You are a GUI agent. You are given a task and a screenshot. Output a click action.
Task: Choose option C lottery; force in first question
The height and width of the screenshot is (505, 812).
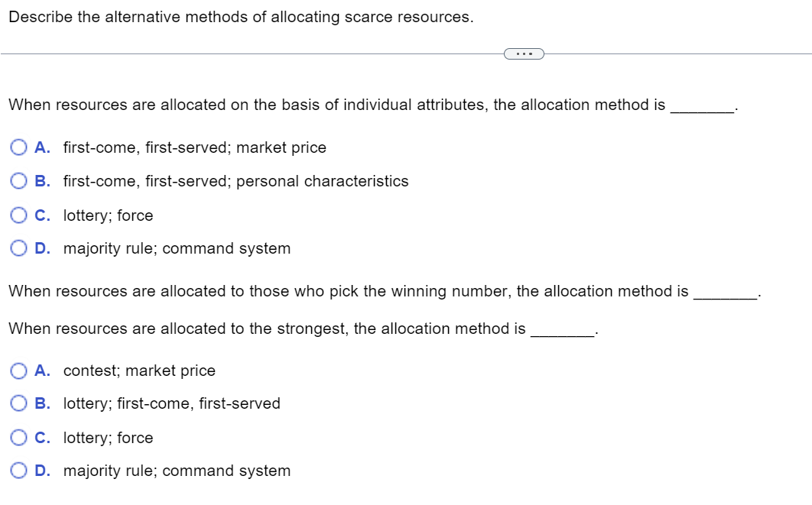coord(18,215)
